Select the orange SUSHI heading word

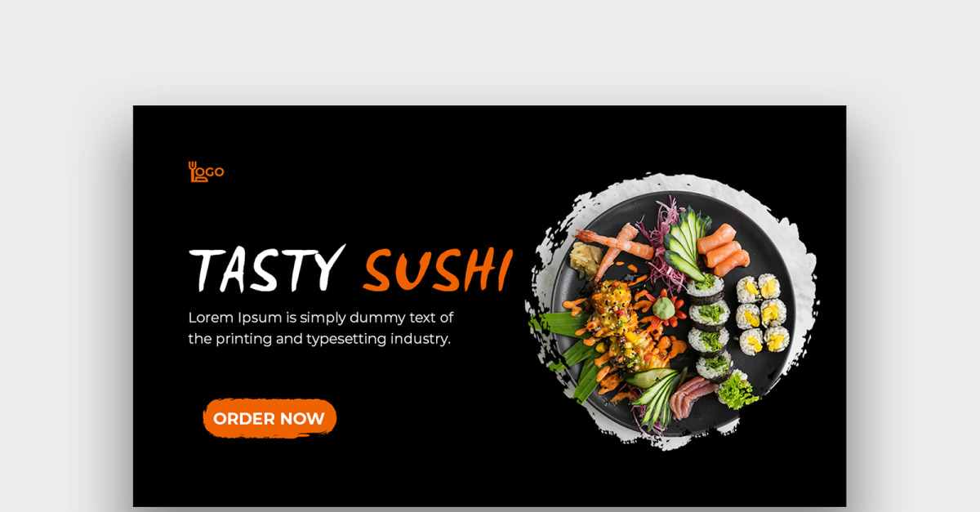[x=438, y=270]
